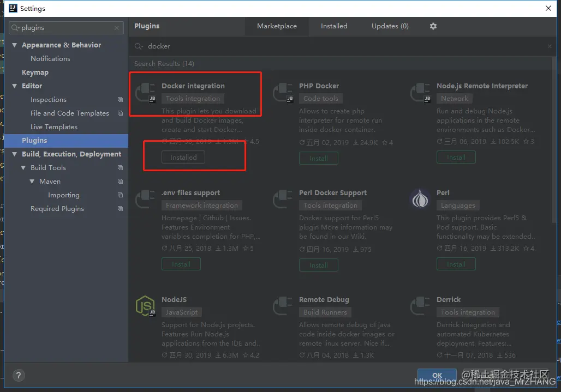
Task: Click the Build Runners tag
Action: tap(325, 312)
